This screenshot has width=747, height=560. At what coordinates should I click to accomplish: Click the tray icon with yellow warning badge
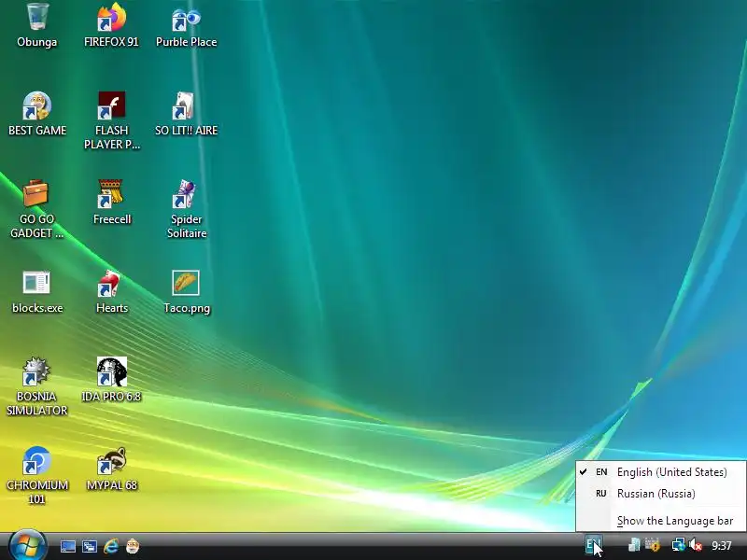(653, 545)
